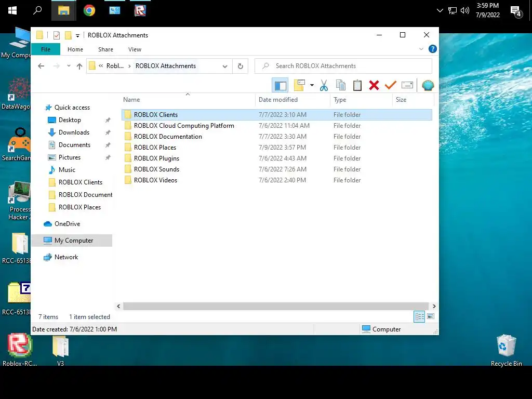Click the red X Delete icon

[x=374, y=86]
